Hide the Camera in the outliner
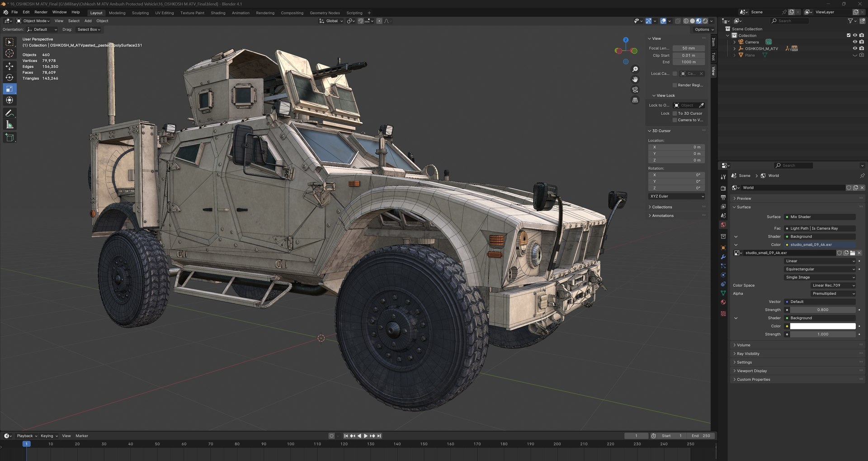 855,42
